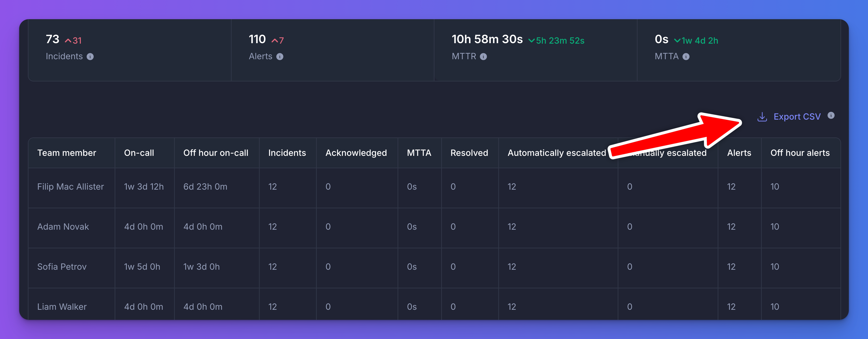
Task: Click the info icon beside Alerts metric
Action: 280,56
